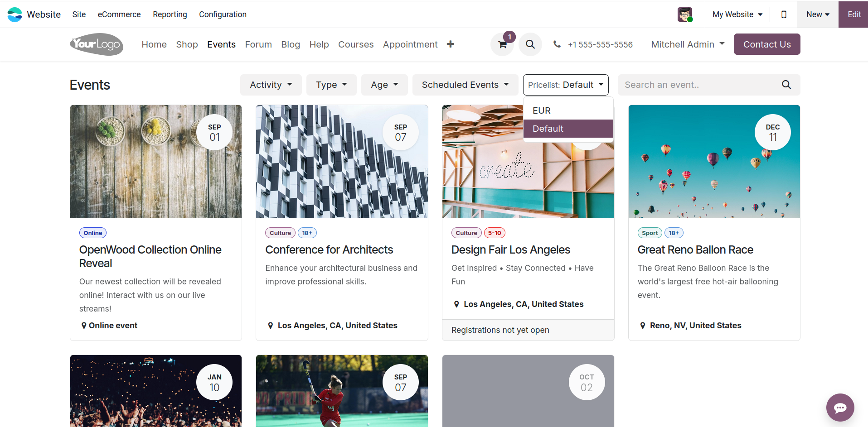
Task: Click the header search magnifier icon
Action: [x=530, y=44]
